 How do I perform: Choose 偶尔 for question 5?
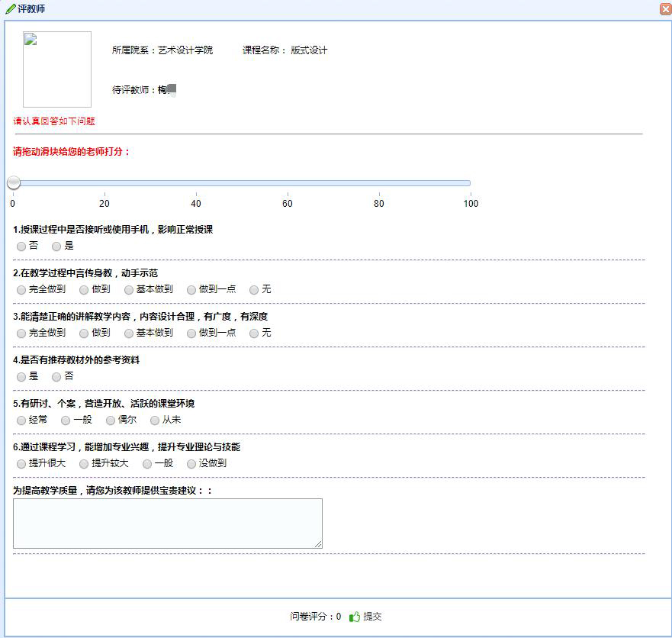click(x=111, y=420)
